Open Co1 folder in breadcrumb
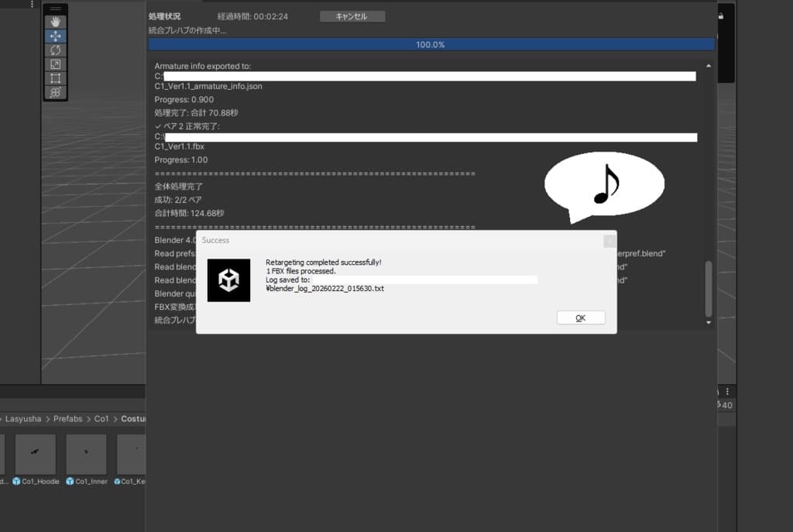 coord(101,419)
